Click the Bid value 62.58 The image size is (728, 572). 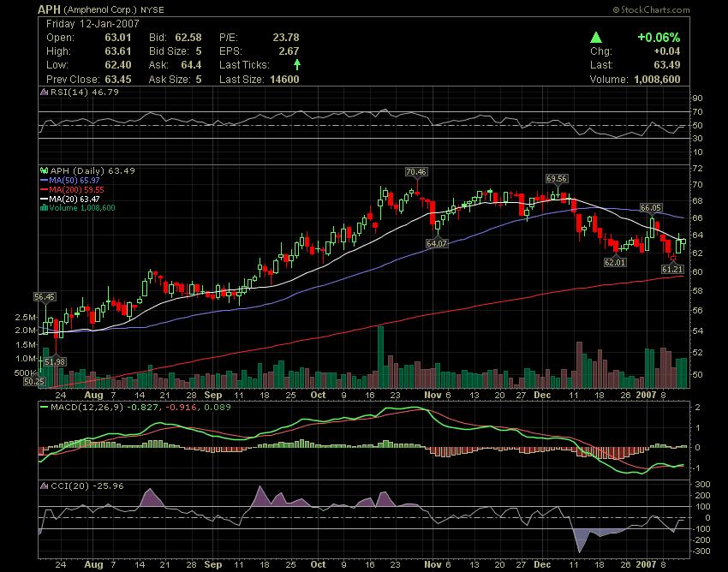coord(188,38)
